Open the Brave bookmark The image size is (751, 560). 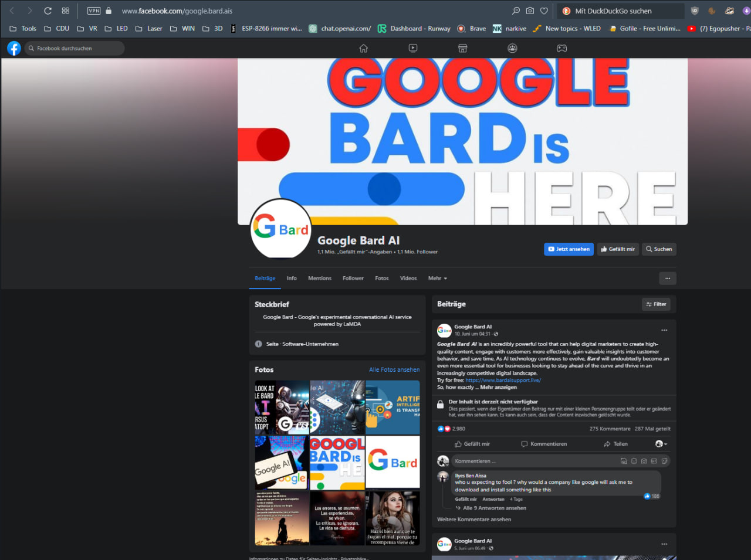point(472,28)
